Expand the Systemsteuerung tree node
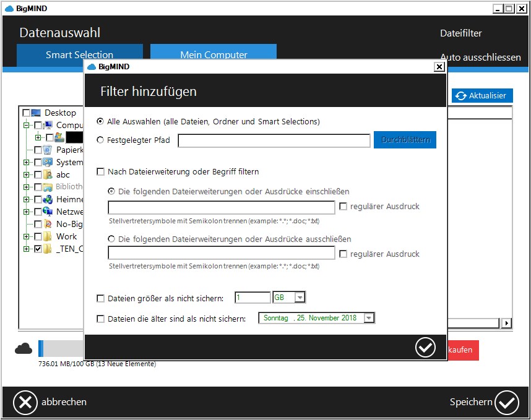 (26, 163)
